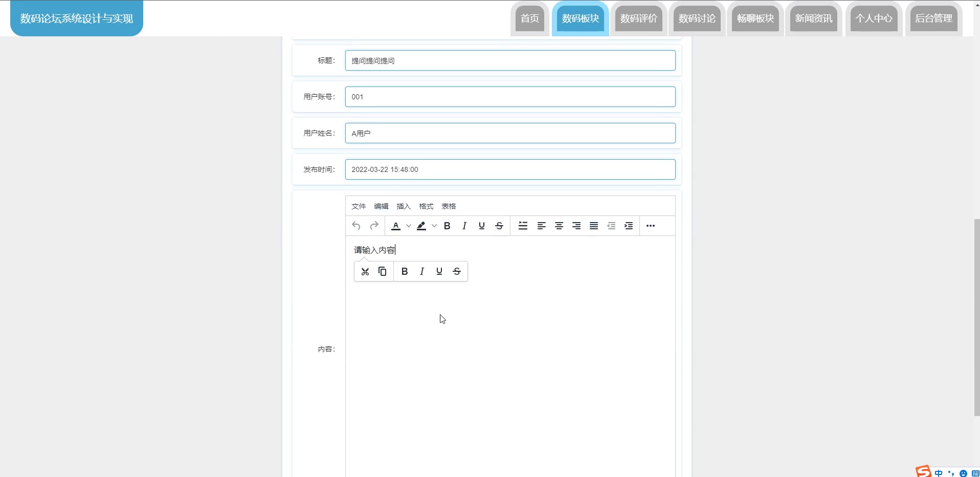980x477 pixels.
Task: Show more toolbar options
Action: (651, 226)
